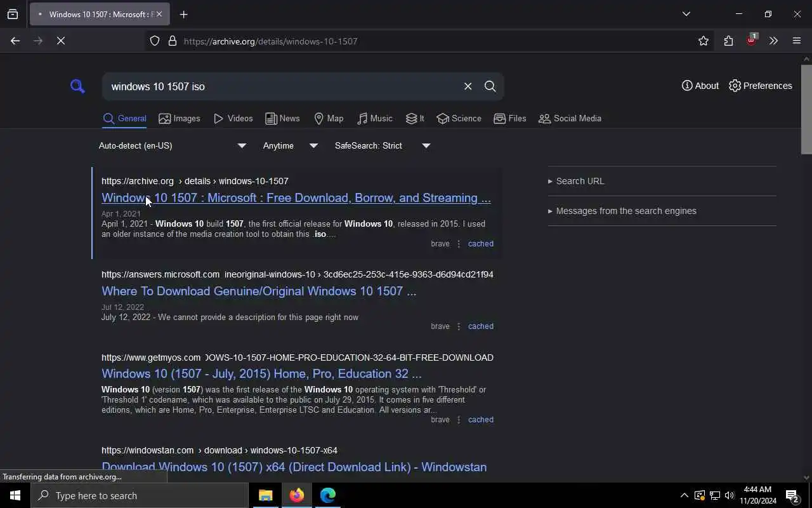Submit search with magnifier button

coord(490,86)
